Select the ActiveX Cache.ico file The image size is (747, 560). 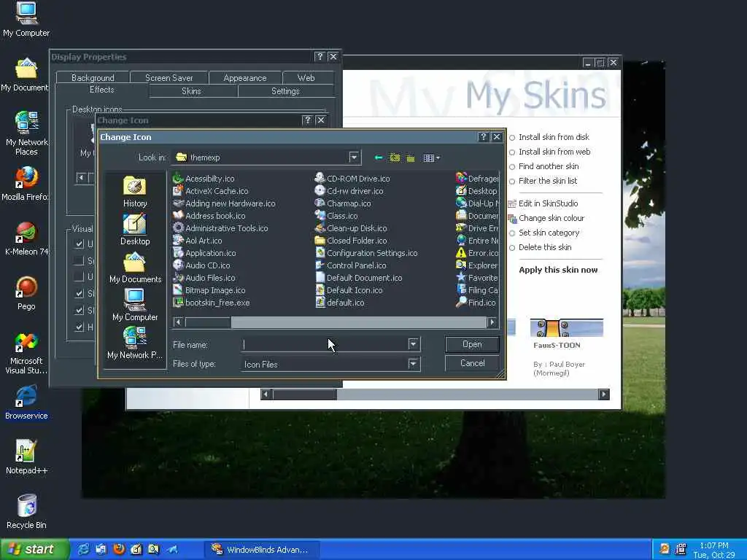211,191
